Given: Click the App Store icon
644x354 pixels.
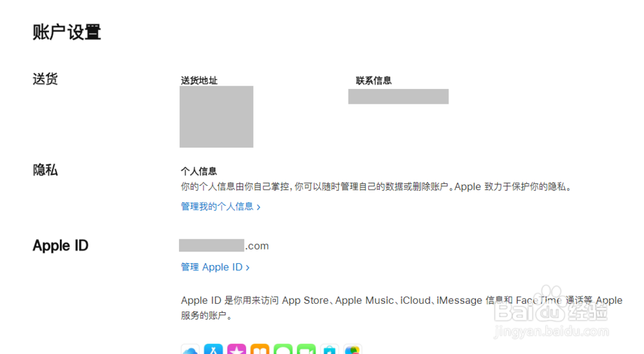Looking at the screenshot, I should tap(214, 349).
